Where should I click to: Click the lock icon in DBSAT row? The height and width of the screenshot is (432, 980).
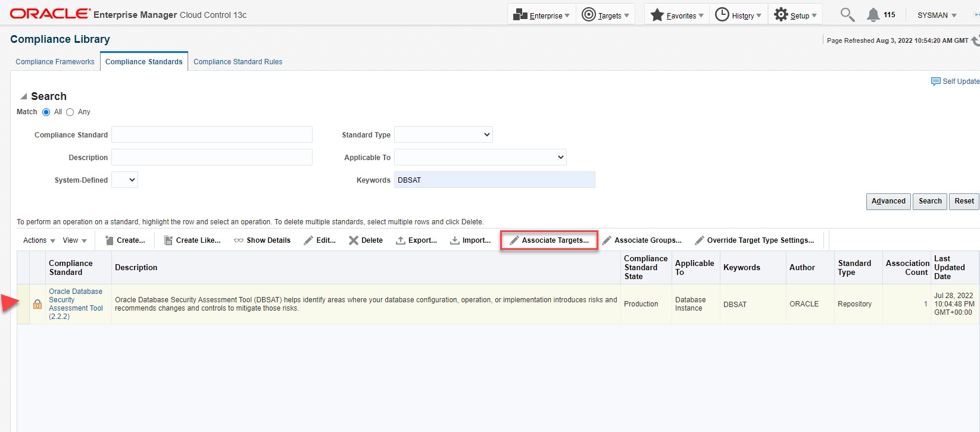pos(38,305)
